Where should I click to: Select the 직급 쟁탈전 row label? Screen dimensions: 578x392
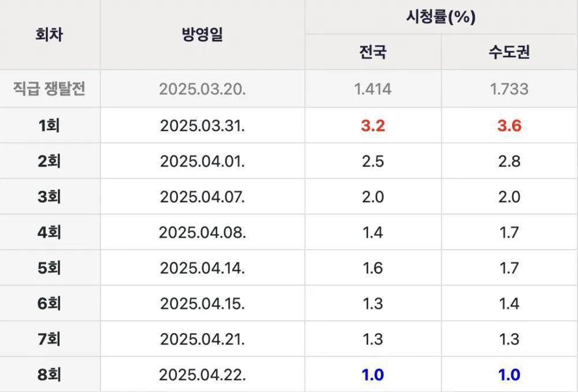coord(49,89)
